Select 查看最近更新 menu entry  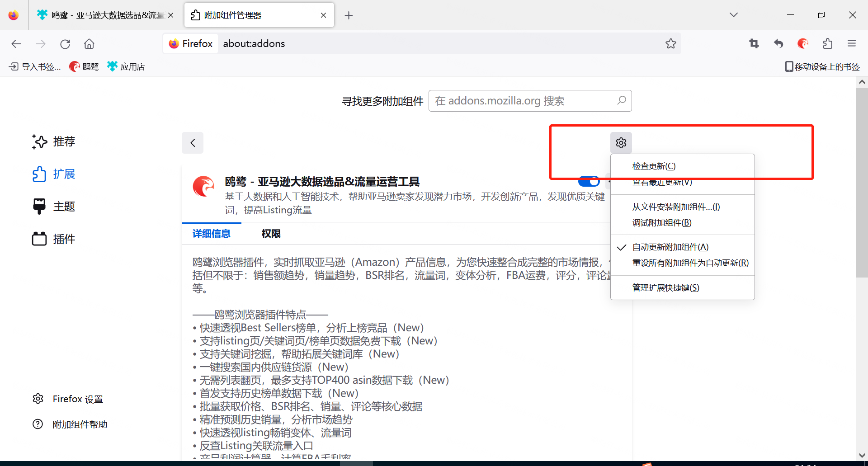(x=683, y=182)
